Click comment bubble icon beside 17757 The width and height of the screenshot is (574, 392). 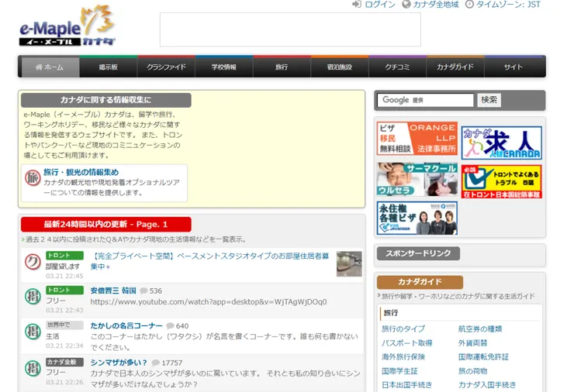[x=156, y=363]
